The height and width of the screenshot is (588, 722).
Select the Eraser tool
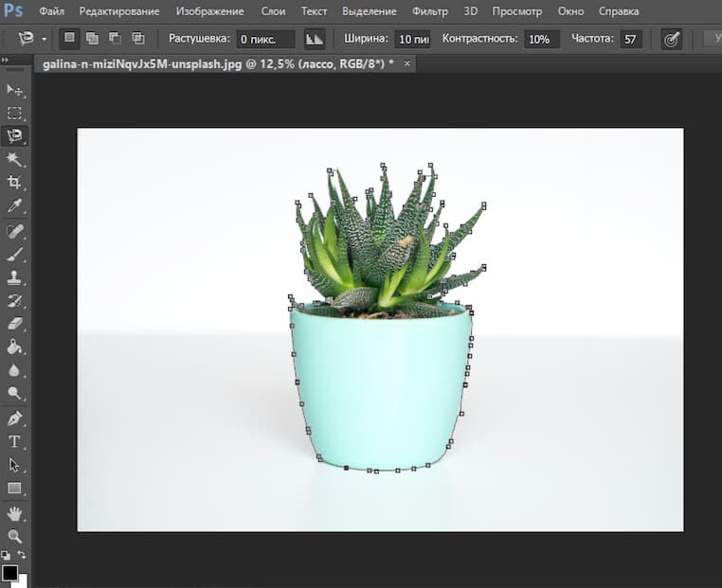(14, 324)
